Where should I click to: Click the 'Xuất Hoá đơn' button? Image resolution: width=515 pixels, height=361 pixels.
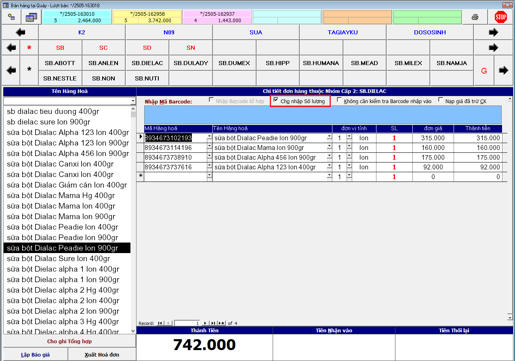102,354
